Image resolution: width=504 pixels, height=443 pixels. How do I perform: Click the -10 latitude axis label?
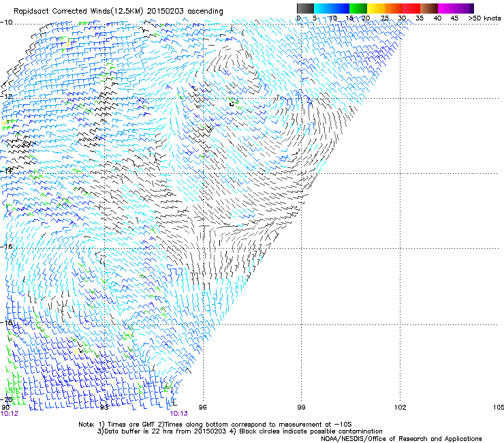[x=6, y=22]
